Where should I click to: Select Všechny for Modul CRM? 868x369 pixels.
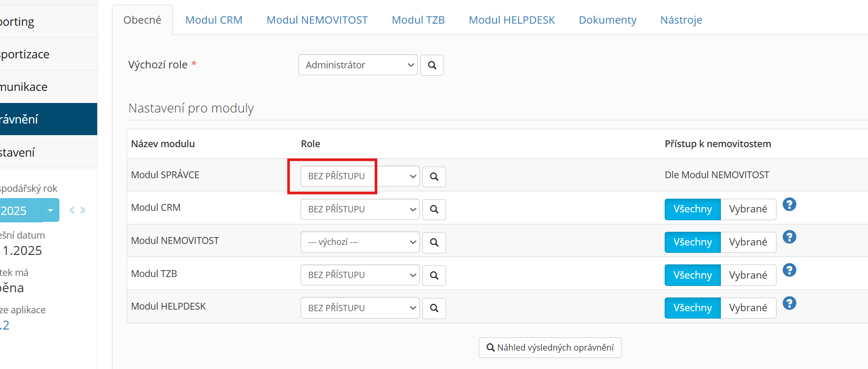693,209
